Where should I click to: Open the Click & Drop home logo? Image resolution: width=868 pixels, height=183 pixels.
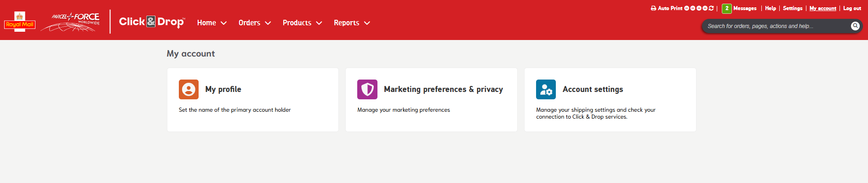pos(152,22)
